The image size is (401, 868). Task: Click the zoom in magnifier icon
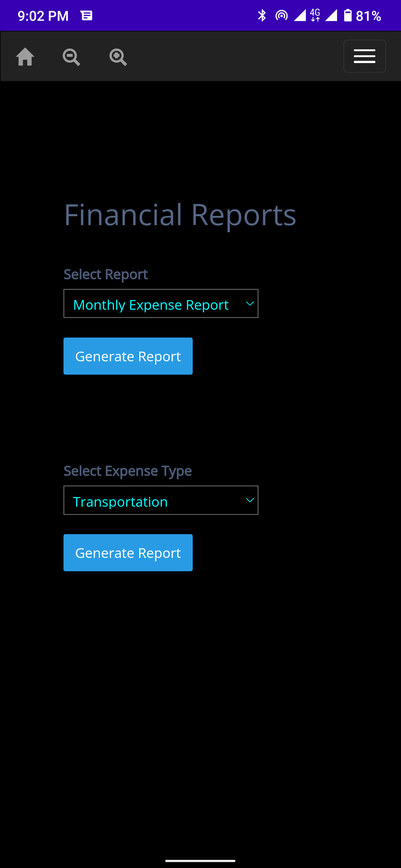click(x=118, y=57)
